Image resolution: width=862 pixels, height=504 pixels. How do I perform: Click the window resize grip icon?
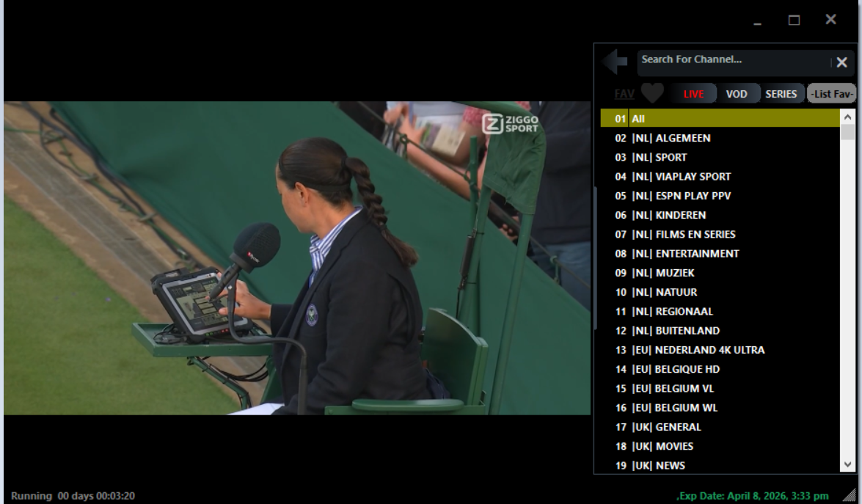850,494
